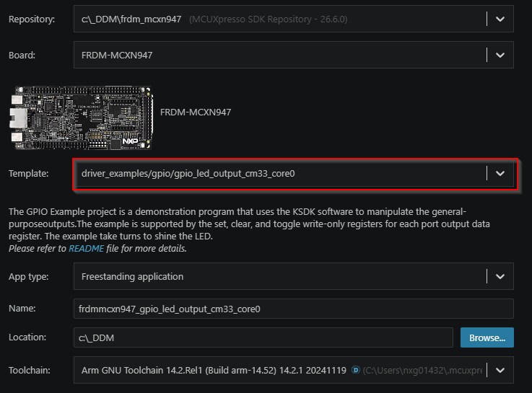Viewport: 532px width, 393px height.
Task: Click the Template: label
Action: point(28,174)
